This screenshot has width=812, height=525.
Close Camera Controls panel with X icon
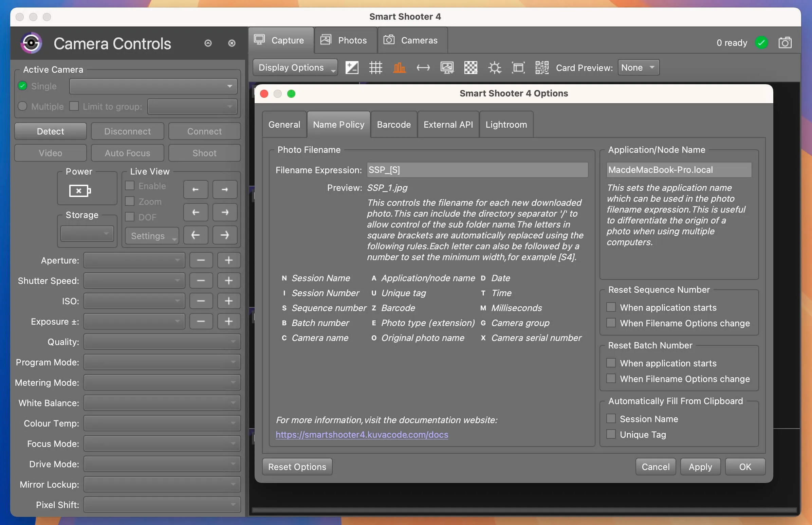pyautogui.click(x=232, y=43)
